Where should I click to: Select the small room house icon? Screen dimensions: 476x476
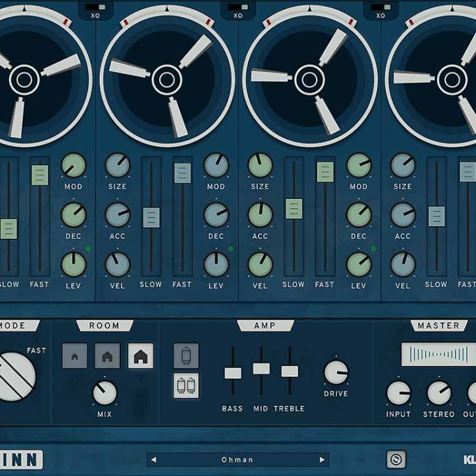coord(75,356)
